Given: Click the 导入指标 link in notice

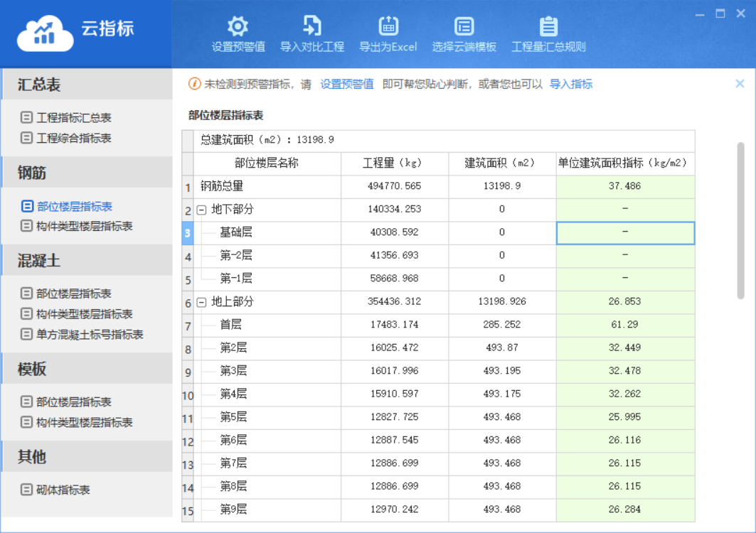Looking at the screenshot, I should coord(571,85).
